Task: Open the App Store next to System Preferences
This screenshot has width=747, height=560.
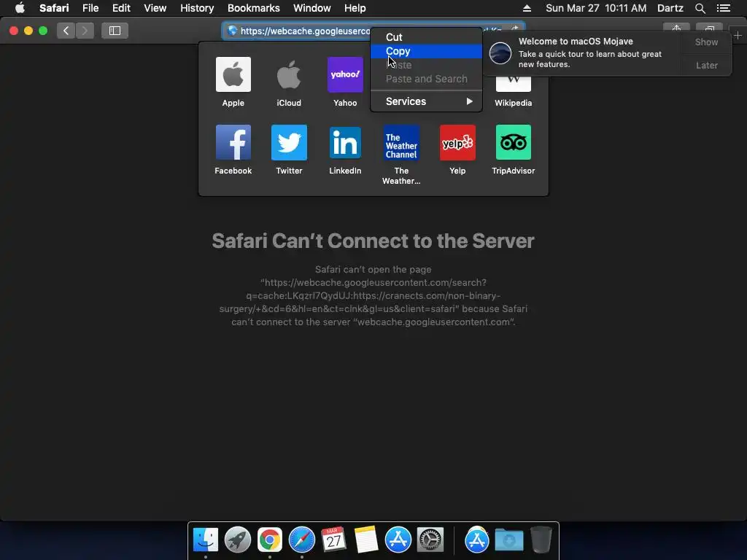Action: coord(398,540)
